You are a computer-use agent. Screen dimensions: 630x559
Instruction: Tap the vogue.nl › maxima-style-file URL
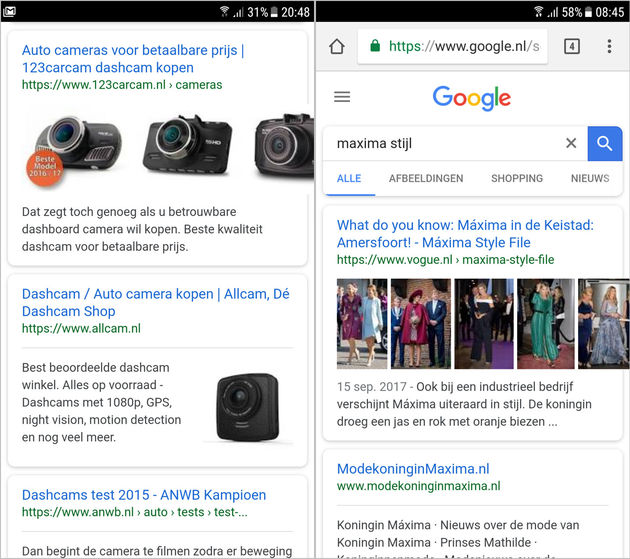click(x=445, y=260)
